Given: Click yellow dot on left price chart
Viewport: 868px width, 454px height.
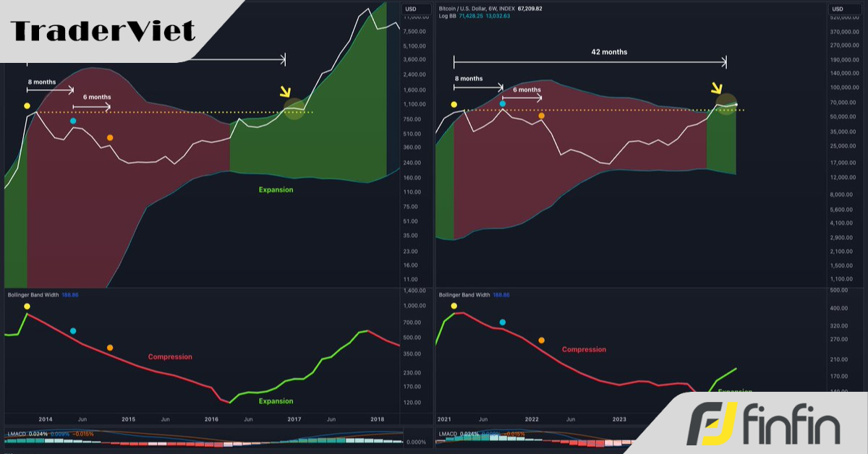Looking at the screenshot, I should click(x=27, y=106).
